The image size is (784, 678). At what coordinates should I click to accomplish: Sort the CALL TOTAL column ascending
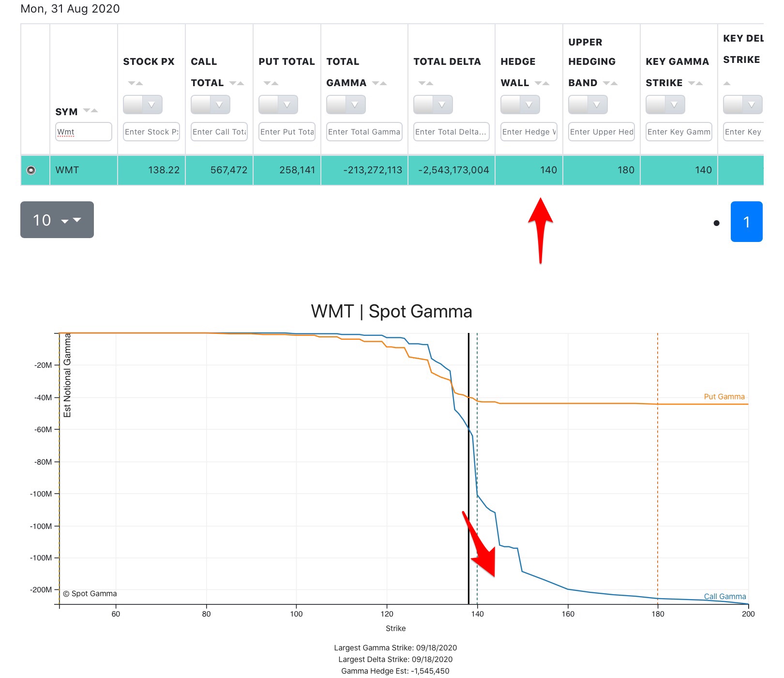(x=241, y=83)
